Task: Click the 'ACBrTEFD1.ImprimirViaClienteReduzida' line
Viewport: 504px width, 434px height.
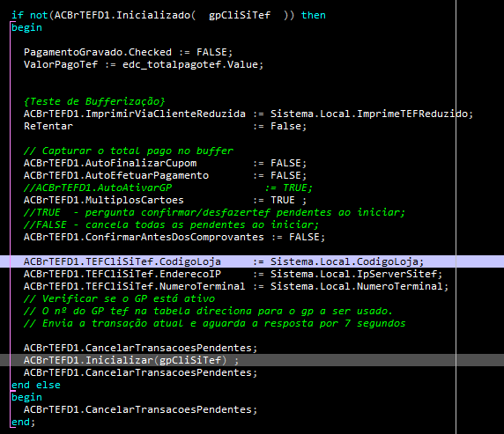Action: (248, 114)
